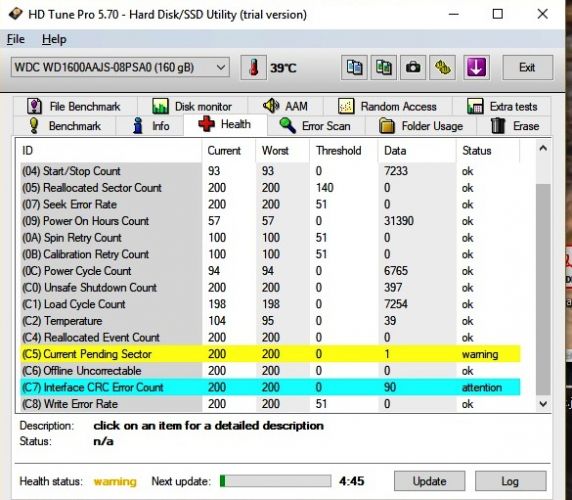The height and width of the screenshot is (500, 572).
Task: Open the Help menu
Action: [54, 39]
